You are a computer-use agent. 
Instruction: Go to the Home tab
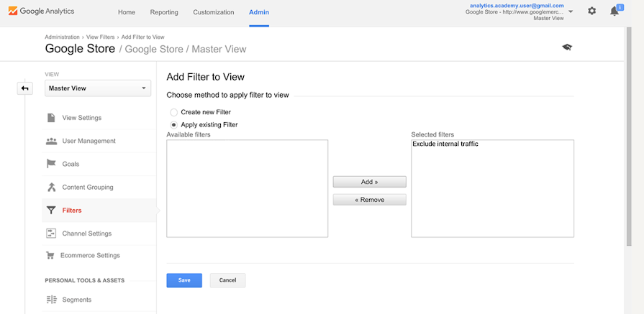click(127, 12)
